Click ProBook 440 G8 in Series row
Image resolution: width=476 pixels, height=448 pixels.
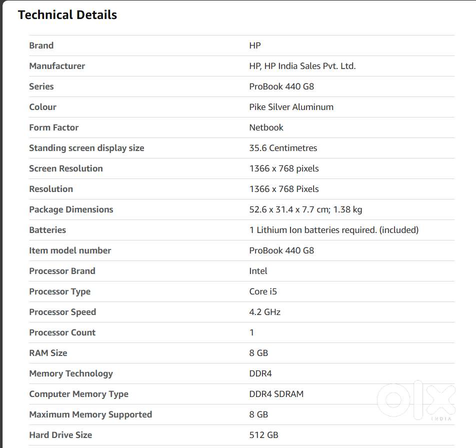(281, 86)
